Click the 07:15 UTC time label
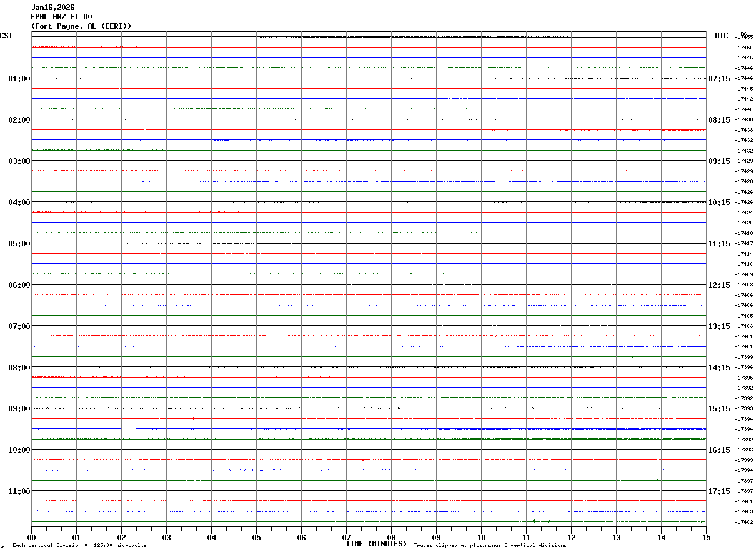Image resolution: width=756 pixels, height=554 pixels. (x=719, y=78)
